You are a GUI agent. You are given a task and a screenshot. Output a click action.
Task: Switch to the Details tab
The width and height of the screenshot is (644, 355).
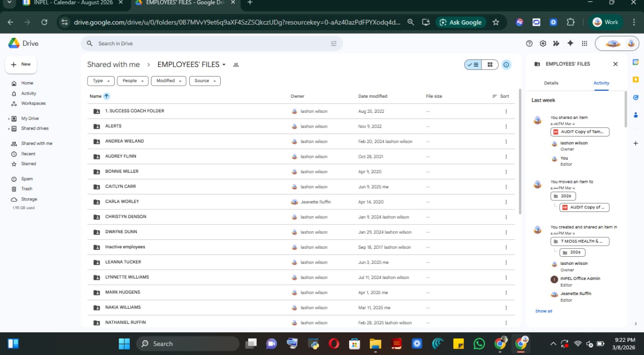click(x=551, y=83)
